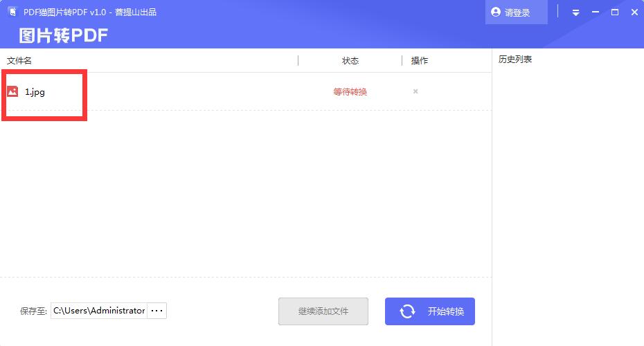
Task: Open the title bar dropdown menu arrow
Action: 575,12
